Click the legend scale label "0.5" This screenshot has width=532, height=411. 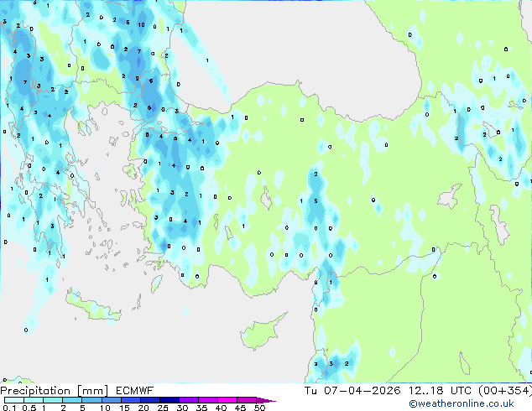point(29,408)
